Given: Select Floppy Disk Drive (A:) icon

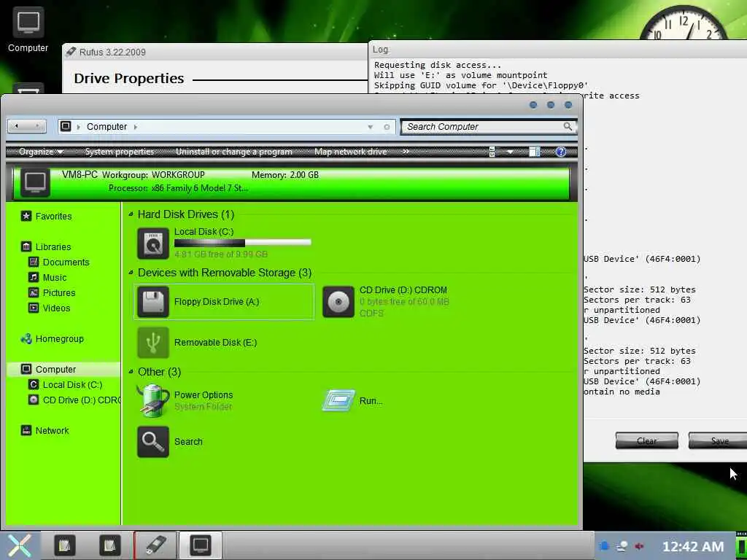Looking at the screenshot, I should coord(153,302).
